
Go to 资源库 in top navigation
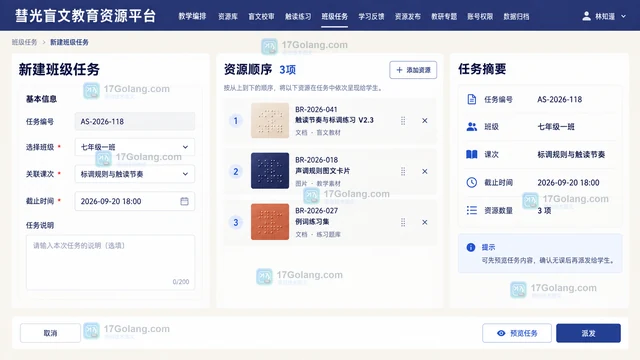[228, 16]
